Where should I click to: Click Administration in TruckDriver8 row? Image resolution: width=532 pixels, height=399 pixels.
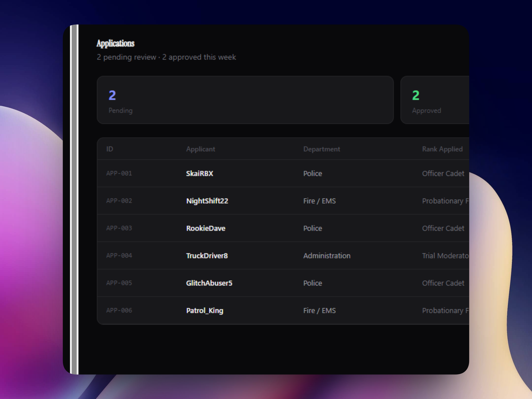[x=327, y=255]
